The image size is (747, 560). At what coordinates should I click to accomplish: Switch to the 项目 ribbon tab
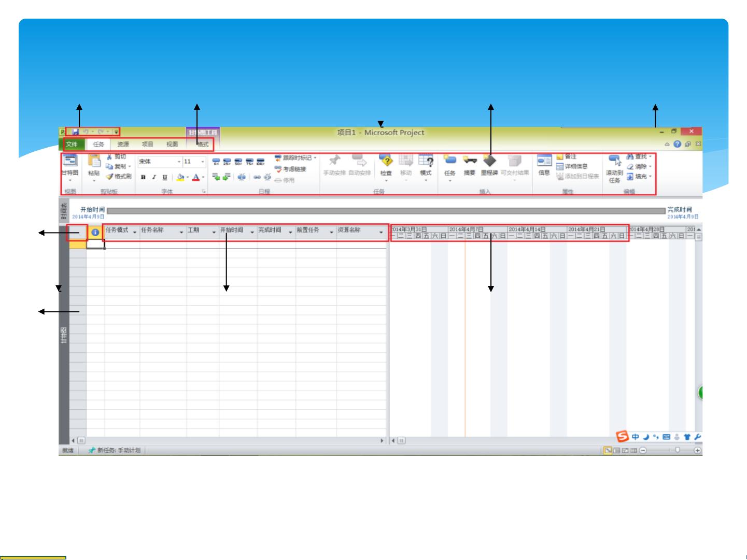click(x=148, y=145)
